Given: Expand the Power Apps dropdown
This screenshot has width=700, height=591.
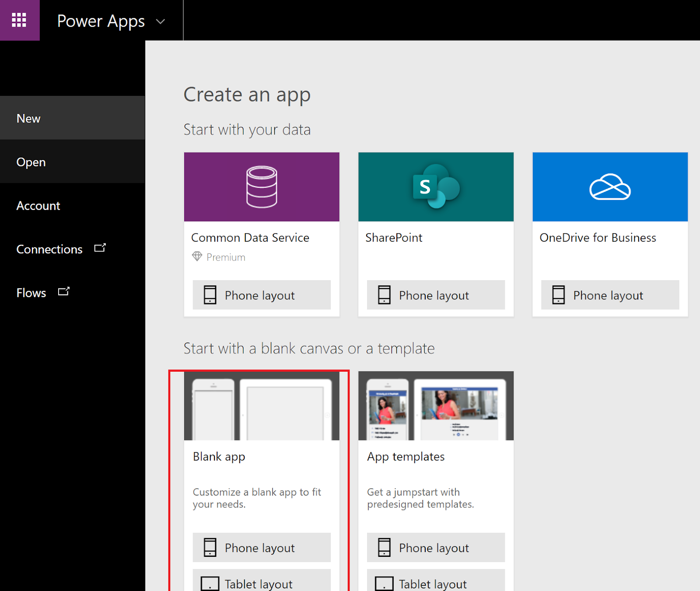Looking at the screenshot, I should pos(160,21).
